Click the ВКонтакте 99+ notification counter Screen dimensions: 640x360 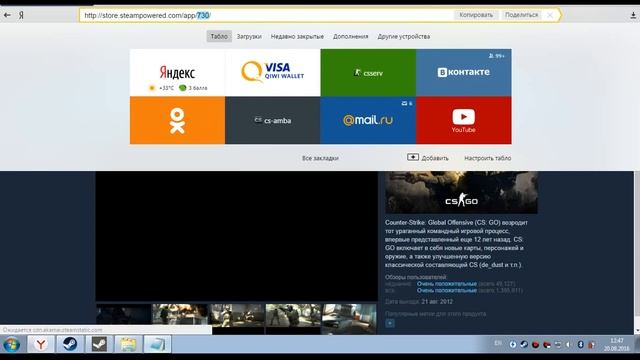[x=497, y=56]
